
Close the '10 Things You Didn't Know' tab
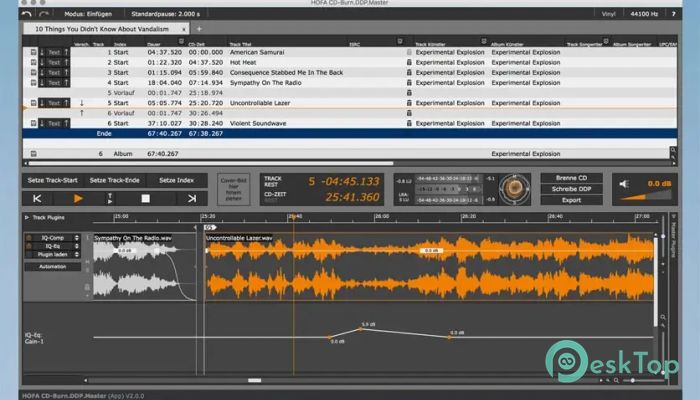click(x=183, y=29)
